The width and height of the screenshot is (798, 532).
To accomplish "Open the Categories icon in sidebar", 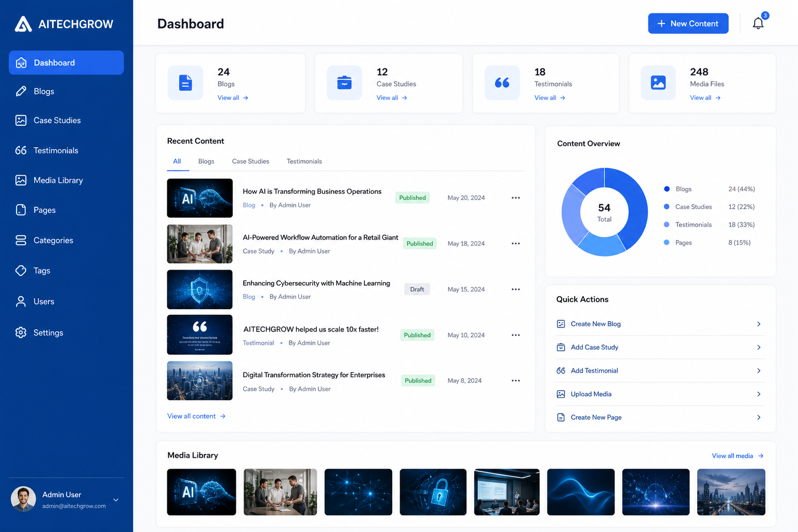I will click(21, 240).
